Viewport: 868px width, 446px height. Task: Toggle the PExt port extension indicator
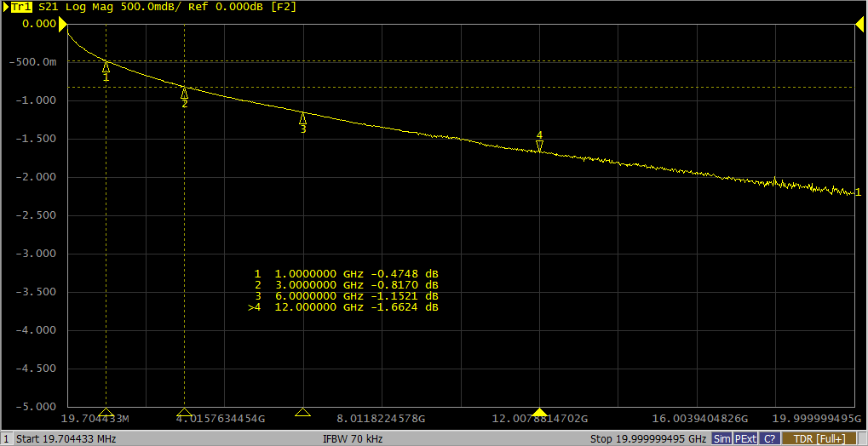point(745,438)
